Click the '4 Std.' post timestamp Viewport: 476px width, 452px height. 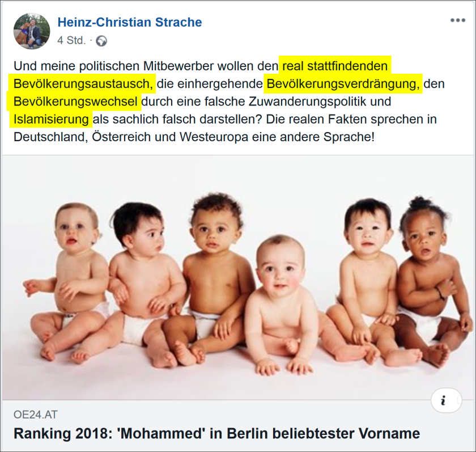[71, 40]
